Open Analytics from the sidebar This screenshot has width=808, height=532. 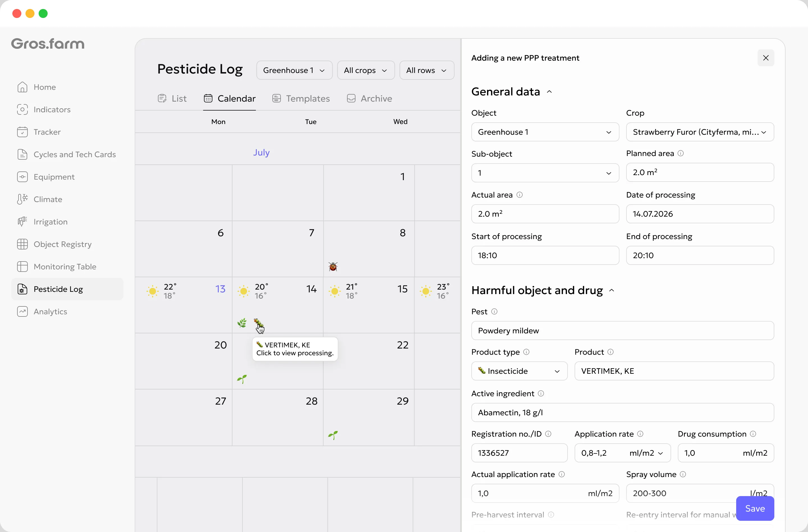tap(42, 311)
